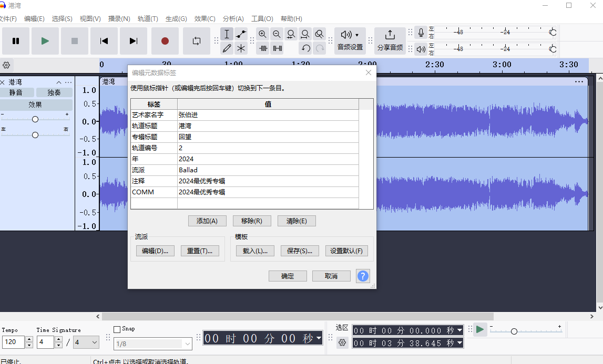
Task: Click 清除(E) button in metadata dialog
Action: 297,221
